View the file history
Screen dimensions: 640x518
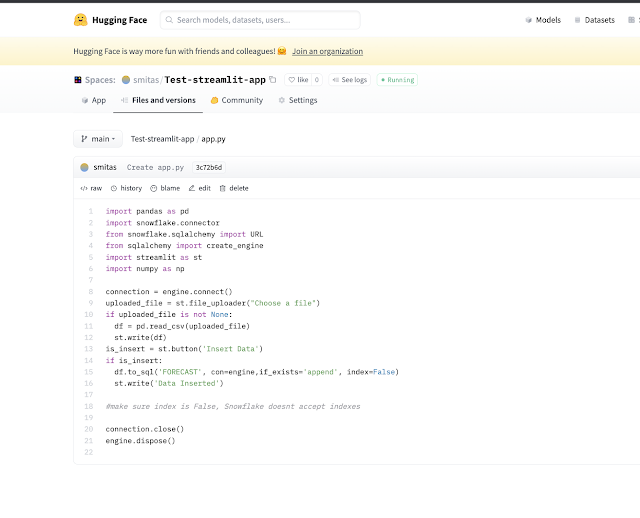tap(127, 188)
